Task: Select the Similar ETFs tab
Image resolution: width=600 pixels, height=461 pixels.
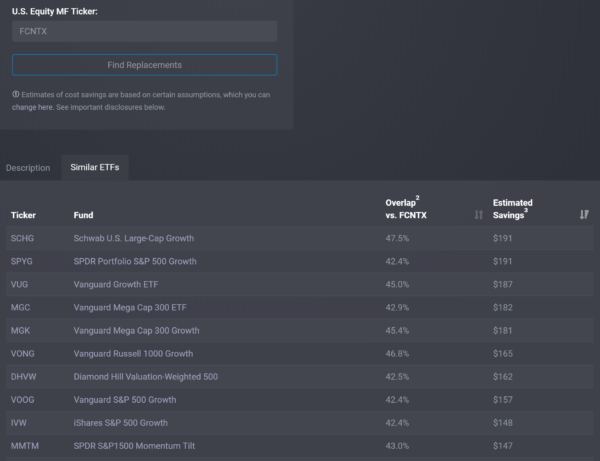Action: (x=95, y=167)
